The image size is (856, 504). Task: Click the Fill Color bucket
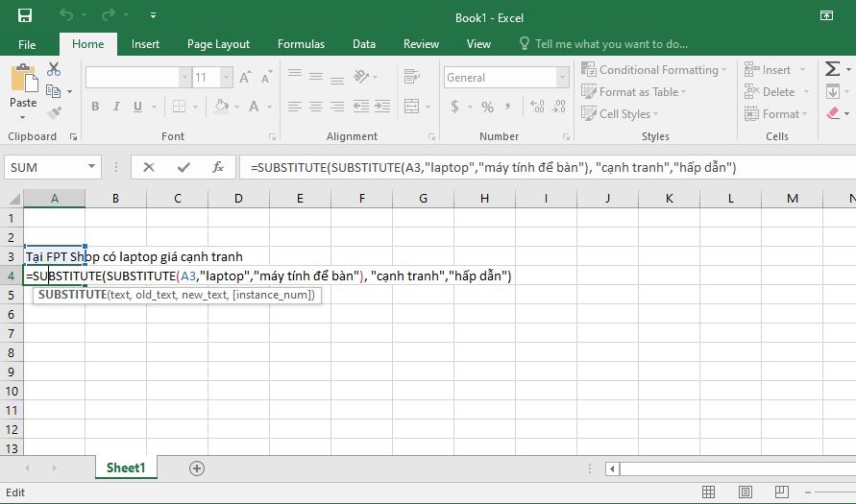222,106
